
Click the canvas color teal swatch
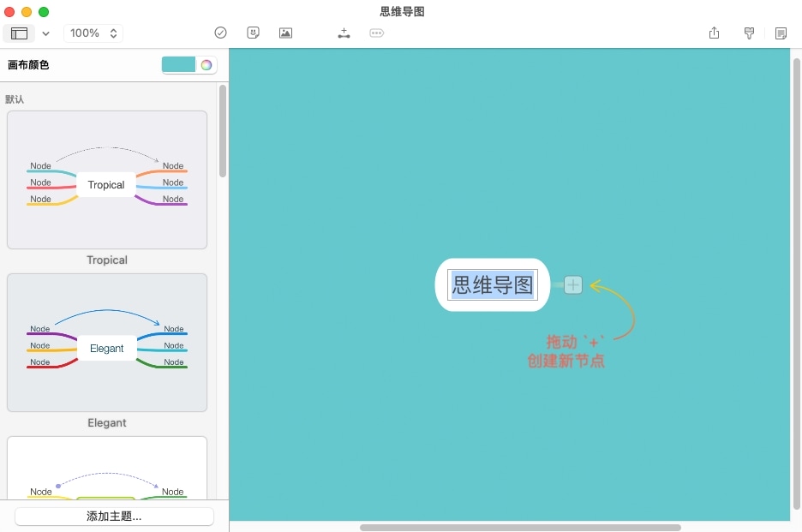[178, 64]
